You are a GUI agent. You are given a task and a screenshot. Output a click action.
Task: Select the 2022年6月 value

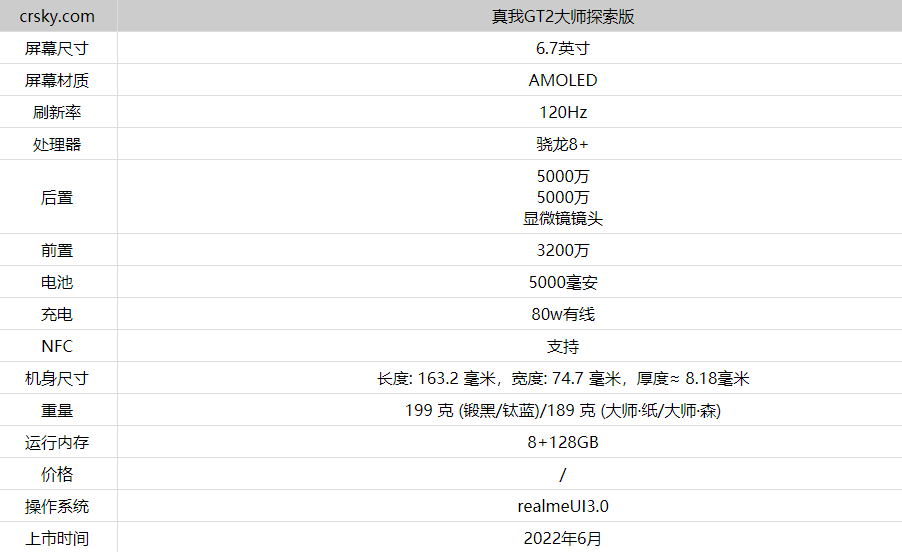(563, 539)
